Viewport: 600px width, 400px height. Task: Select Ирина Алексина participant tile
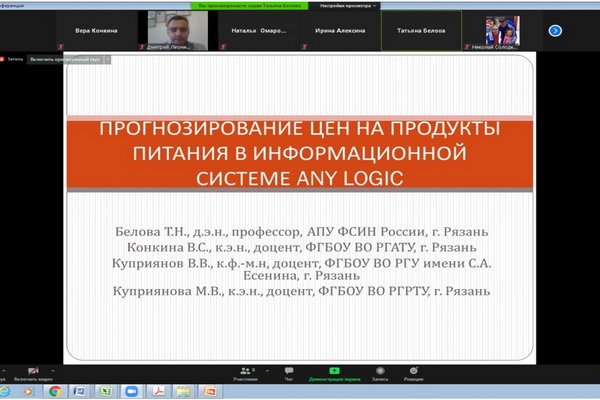coord(340,31)
